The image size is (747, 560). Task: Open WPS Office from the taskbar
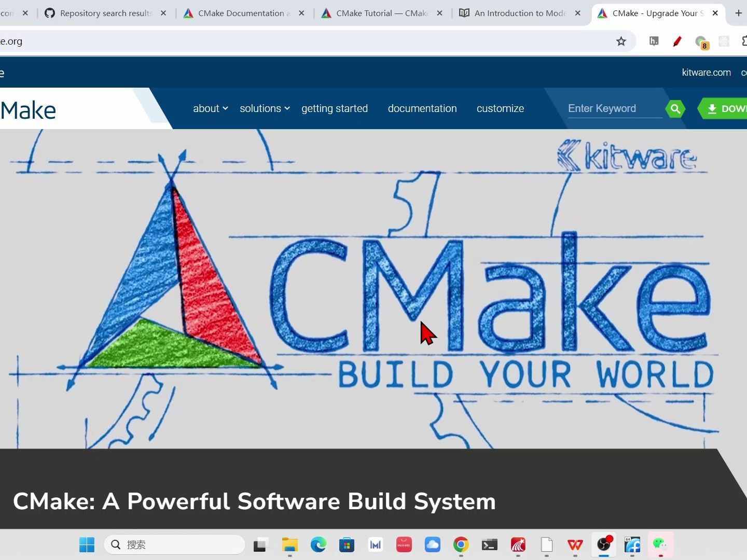pyautogui.click(x=575, y=544)
